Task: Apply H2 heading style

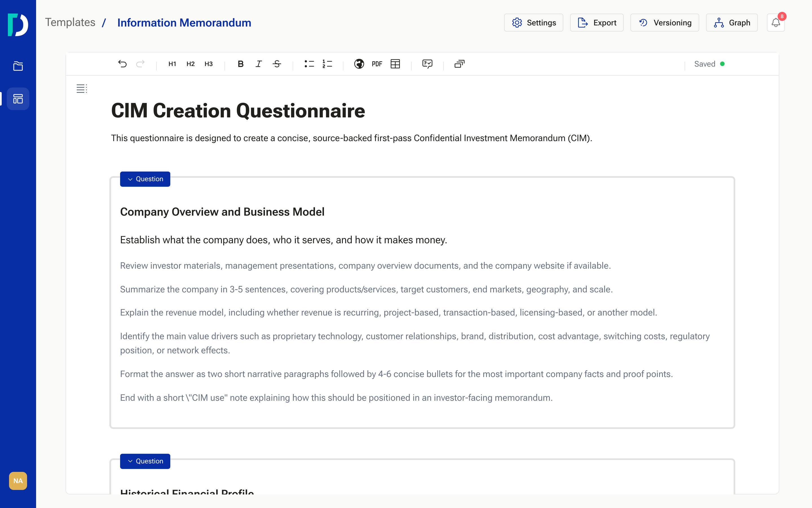Action: 191,64
